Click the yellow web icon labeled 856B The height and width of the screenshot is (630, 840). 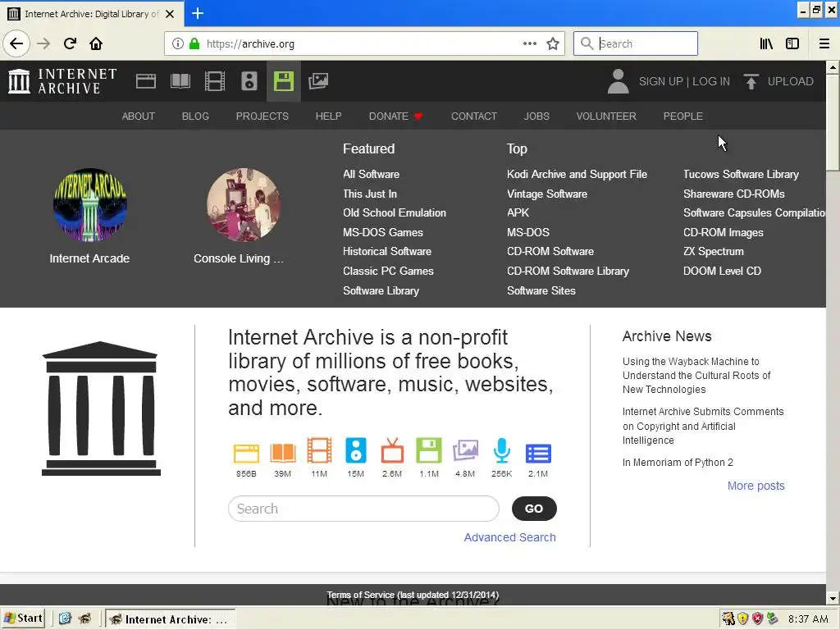[246, 453]
